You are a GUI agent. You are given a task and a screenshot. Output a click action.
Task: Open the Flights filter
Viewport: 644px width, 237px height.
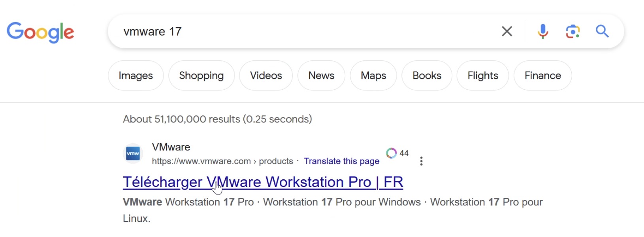click(483, 75)
